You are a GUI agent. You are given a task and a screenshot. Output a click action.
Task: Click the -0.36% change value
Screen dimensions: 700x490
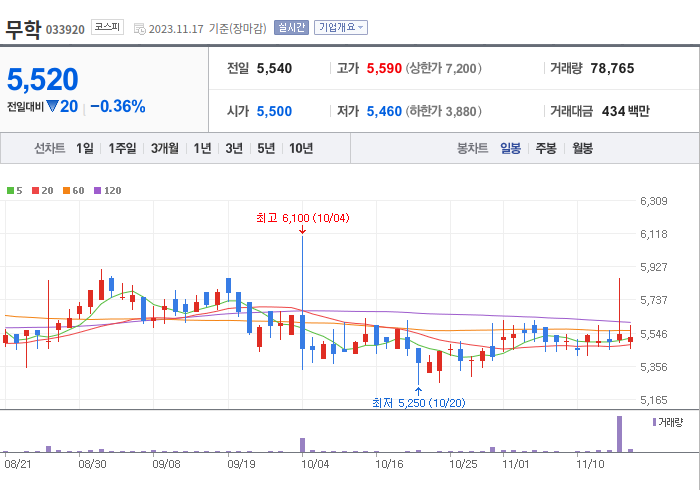point(118,106)
